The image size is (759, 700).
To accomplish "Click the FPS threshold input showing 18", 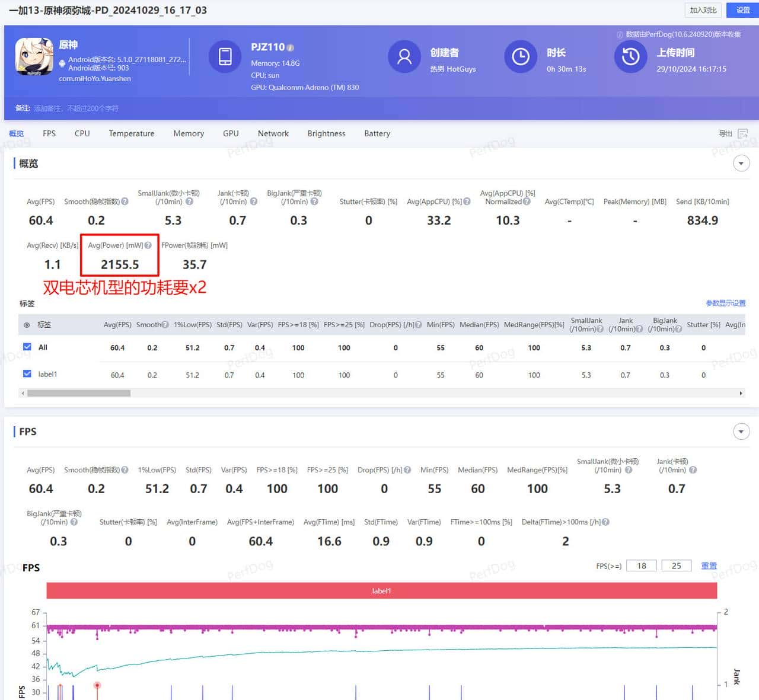I will click(641, 565).
